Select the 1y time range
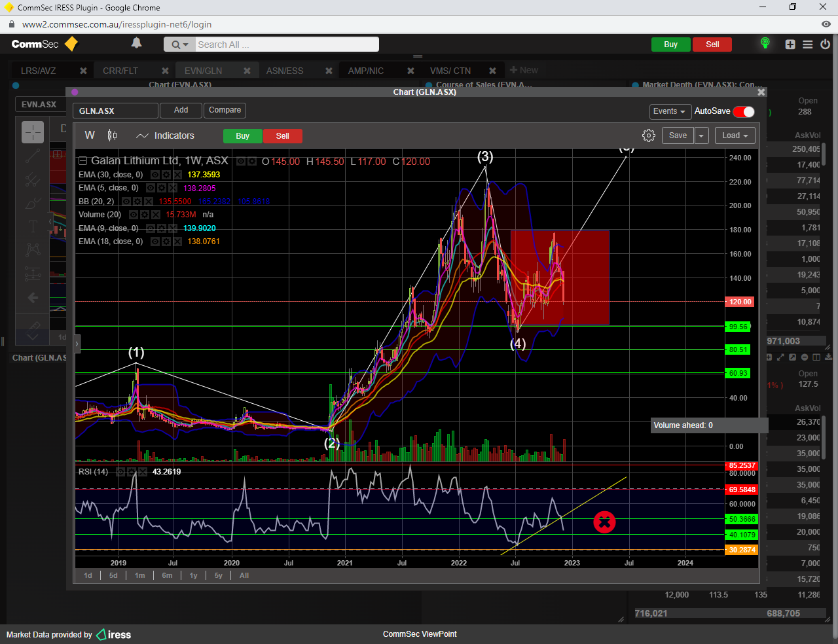Screen dimensions: 838x644 (193, 576)
